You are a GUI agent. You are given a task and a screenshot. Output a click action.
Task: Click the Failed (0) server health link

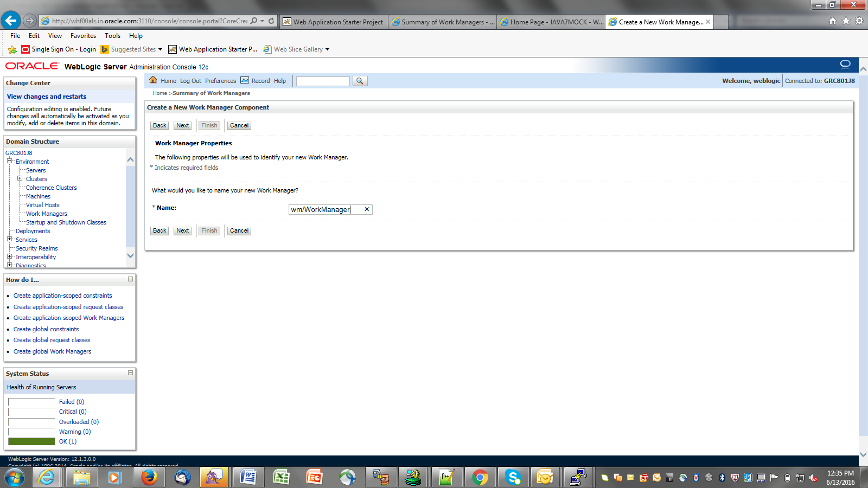coord(72,402)
